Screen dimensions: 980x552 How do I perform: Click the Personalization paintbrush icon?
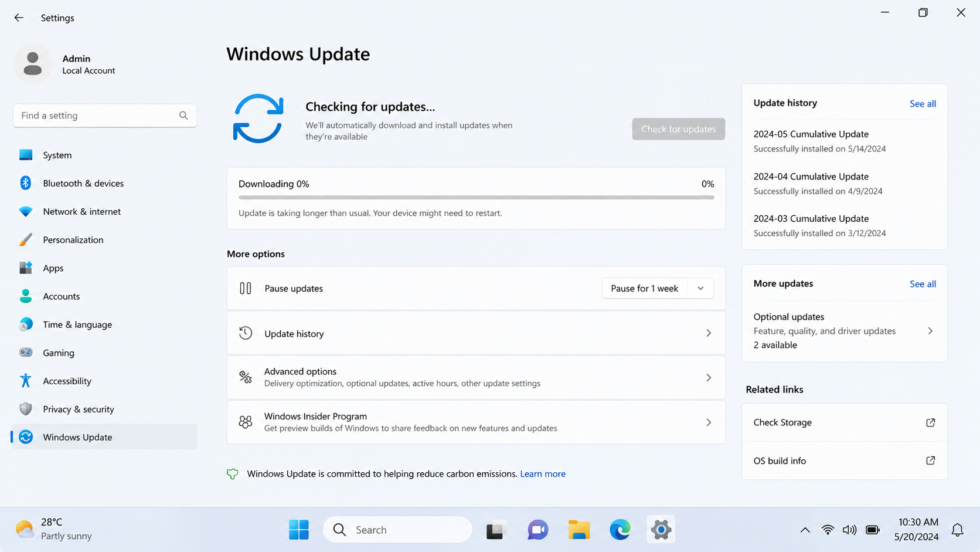click(x=26, y=239)
